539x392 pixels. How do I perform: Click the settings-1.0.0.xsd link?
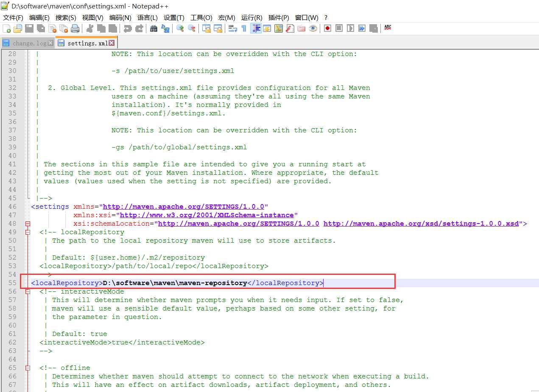(x=421, y=224)
